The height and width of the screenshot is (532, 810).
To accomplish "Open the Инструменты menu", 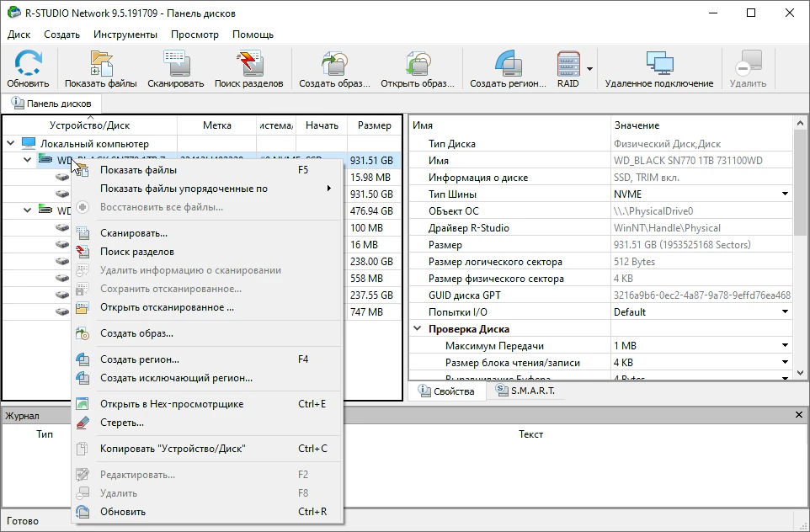I will [x=125, y=35].
